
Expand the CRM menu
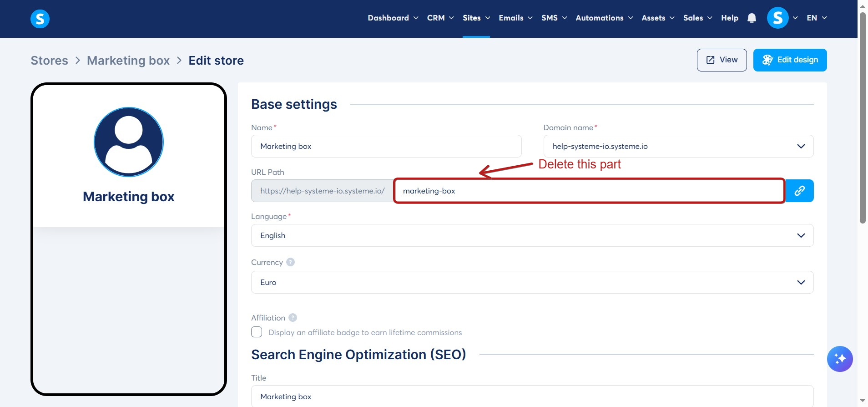click(x=440, y=18)
